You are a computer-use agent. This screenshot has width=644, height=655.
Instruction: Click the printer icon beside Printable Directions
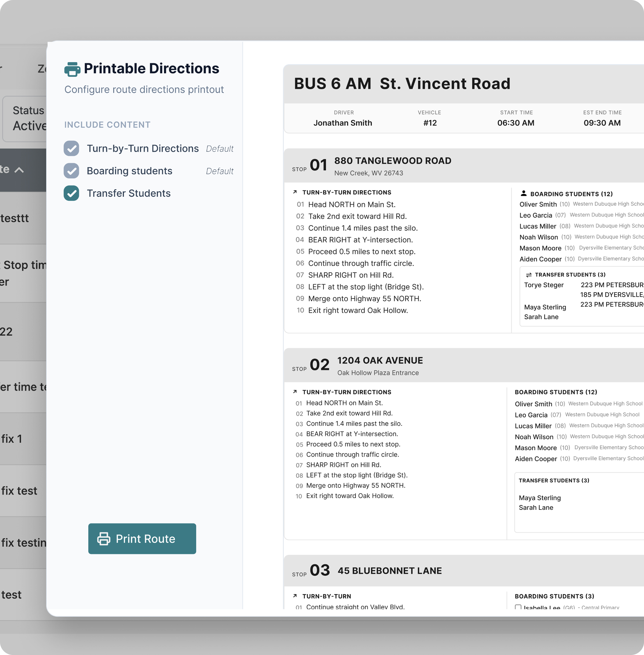tap(72, 69)
